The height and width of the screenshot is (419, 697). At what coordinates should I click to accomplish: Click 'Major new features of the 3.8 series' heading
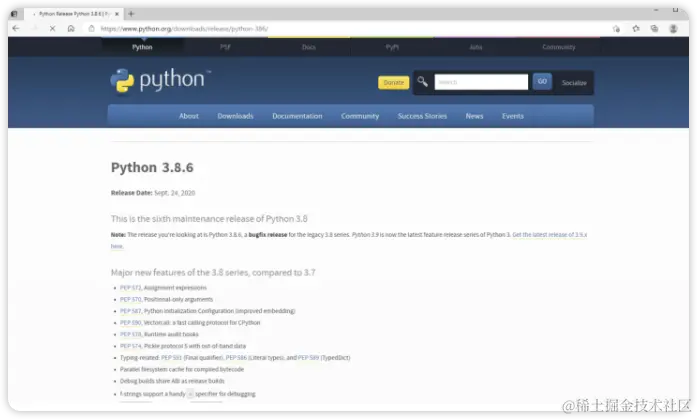pos(213,272)
